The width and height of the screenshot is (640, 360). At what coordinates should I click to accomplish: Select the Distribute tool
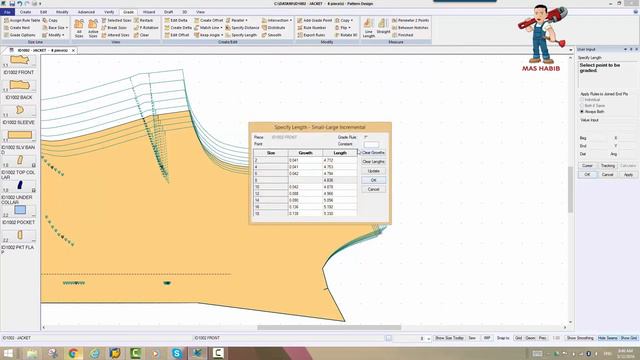click(x=273, y=28)
